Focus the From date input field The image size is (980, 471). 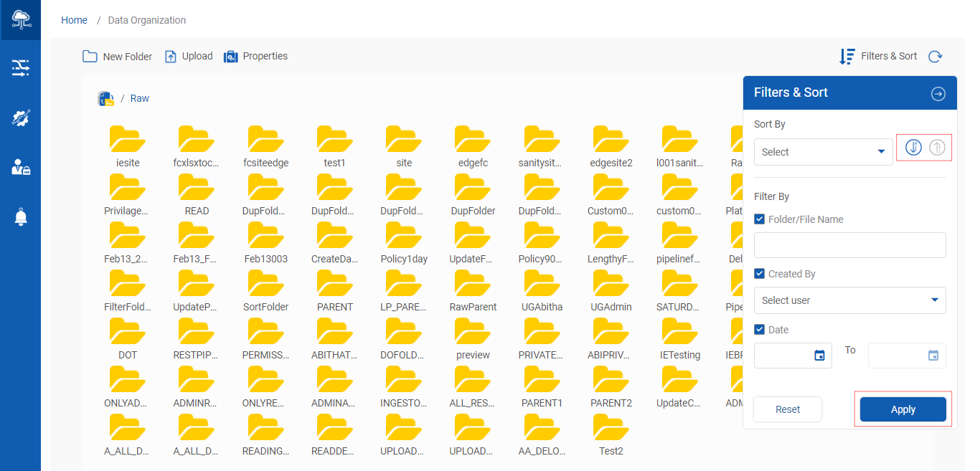coord(793,356)
